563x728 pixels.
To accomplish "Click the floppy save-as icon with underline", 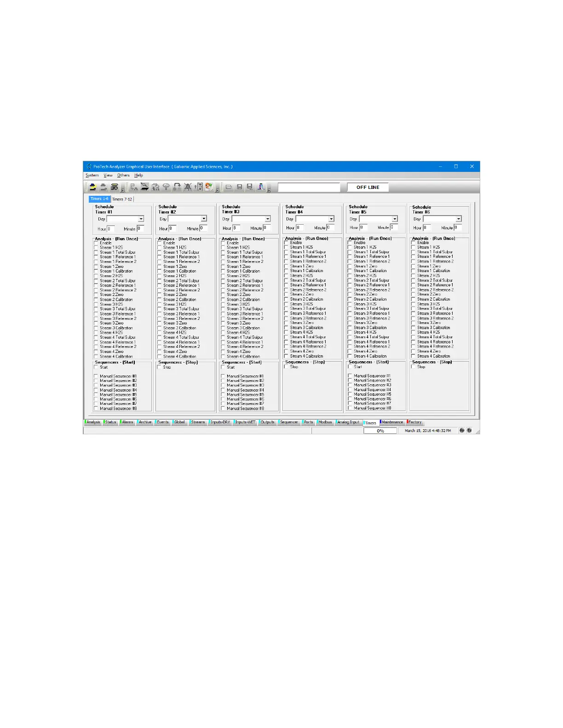I will pyautogui.click(x=250, y=187).
